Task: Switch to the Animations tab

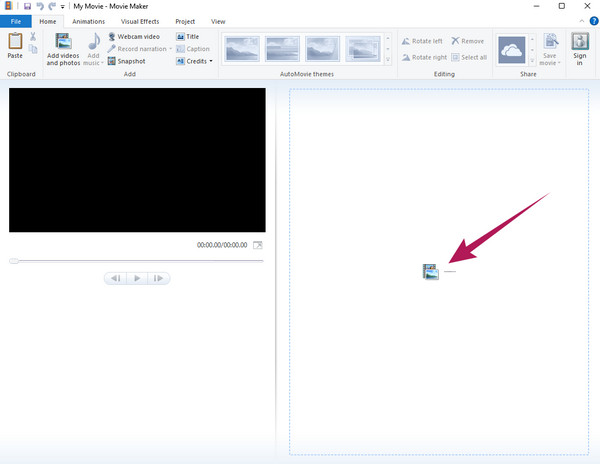Action: 88,21
